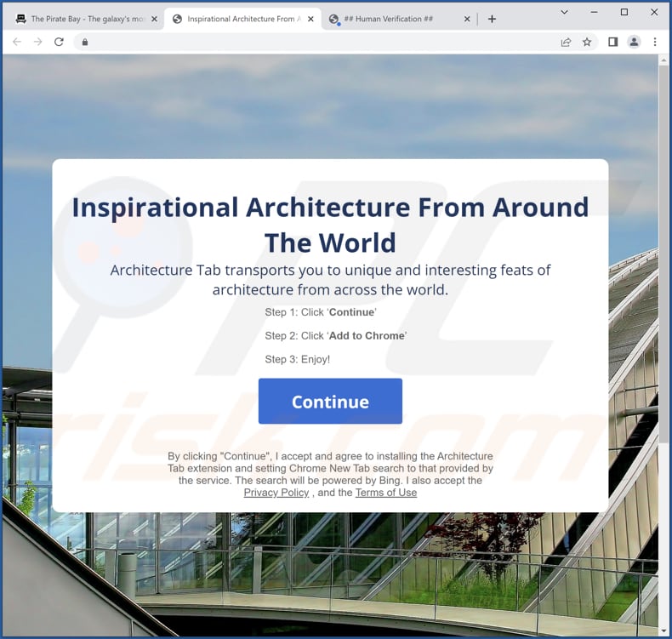The image size is (672, 639).
Task: Bookmark this tab with the star icon
Action: [587, 42]
